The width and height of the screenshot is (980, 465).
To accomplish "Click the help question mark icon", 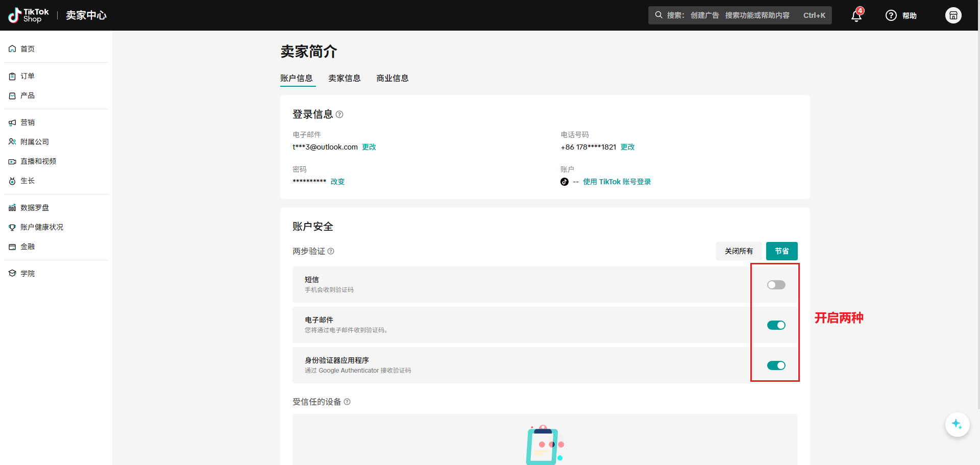I will pos(891,15).
